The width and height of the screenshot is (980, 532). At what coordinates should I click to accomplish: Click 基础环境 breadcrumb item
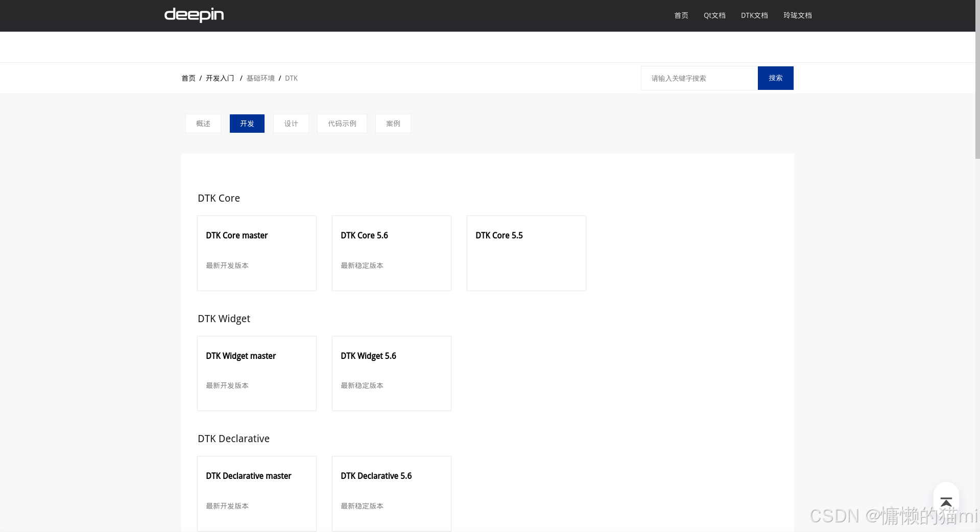(x=260, y=78)
